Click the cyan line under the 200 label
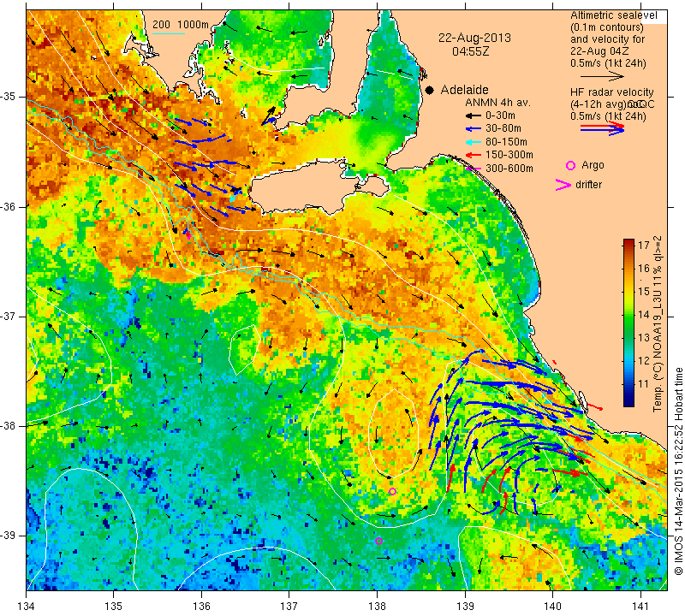 click(x=168, y=33)
